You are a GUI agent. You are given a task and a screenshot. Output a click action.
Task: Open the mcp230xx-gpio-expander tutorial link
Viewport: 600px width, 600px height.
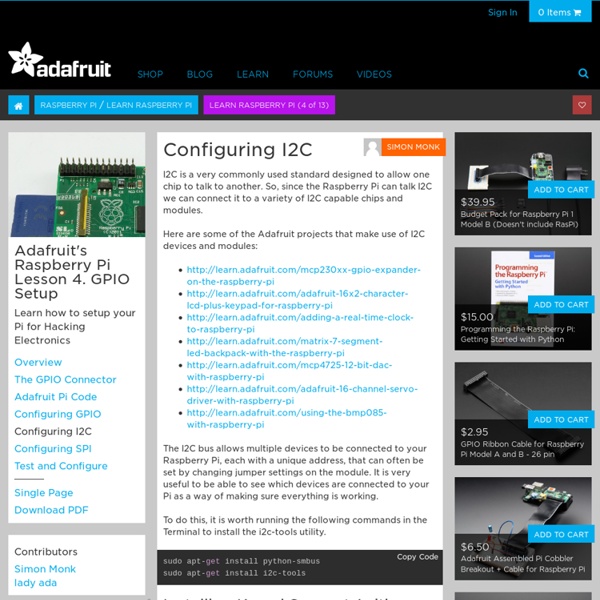pos(303,276)
